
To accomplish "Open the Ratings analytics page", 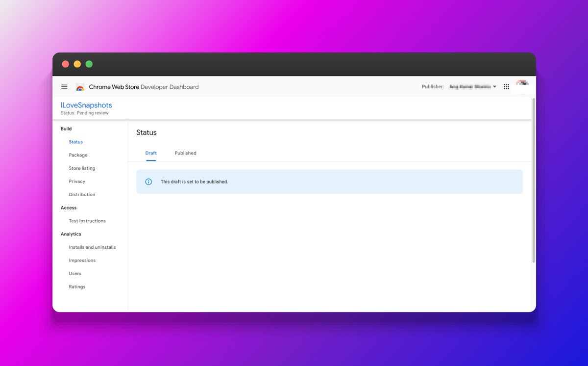I will 77,287.
